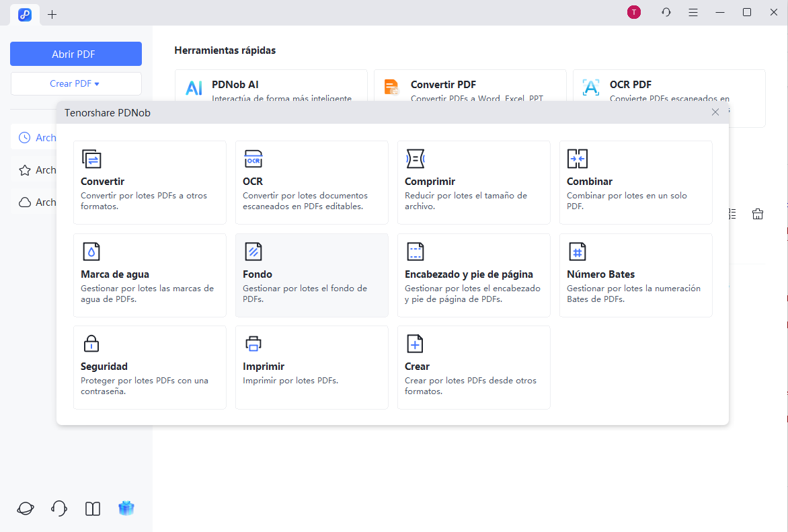Switch to the PDNob tab at top left
The image size is (788, 532).
pos(25,14)
